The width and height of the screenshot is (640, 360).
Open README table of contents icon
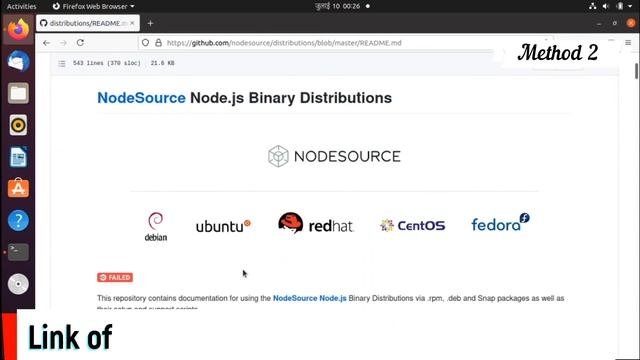(62, 63)
